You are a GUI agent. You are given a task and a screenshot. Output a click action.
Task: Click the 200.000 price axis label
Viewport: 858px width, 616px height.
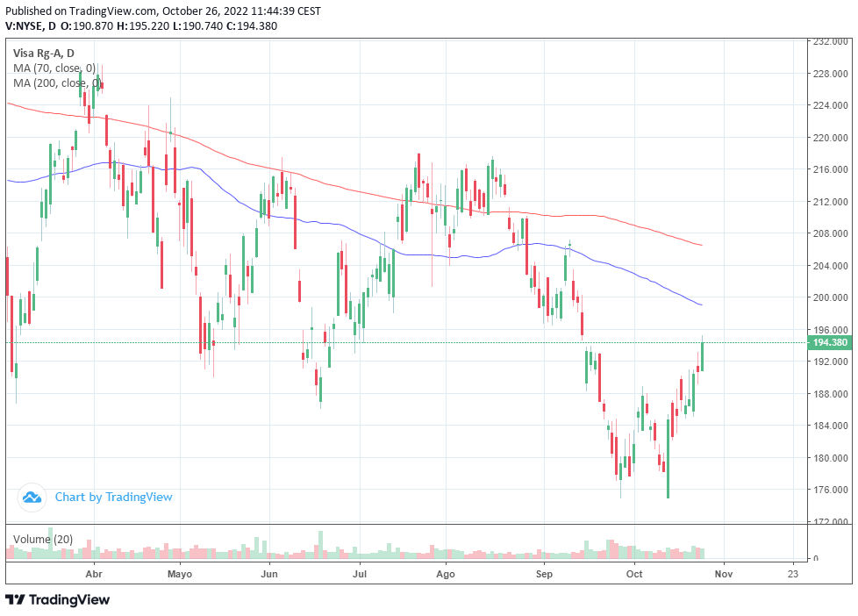pyautogui.click(x=831, y=297)
